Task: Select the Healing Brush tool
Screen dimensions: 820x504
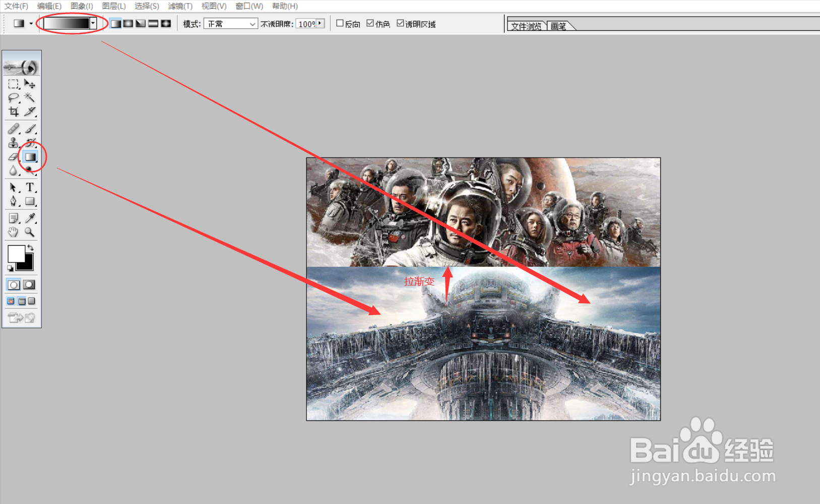Action: [14, 129]
